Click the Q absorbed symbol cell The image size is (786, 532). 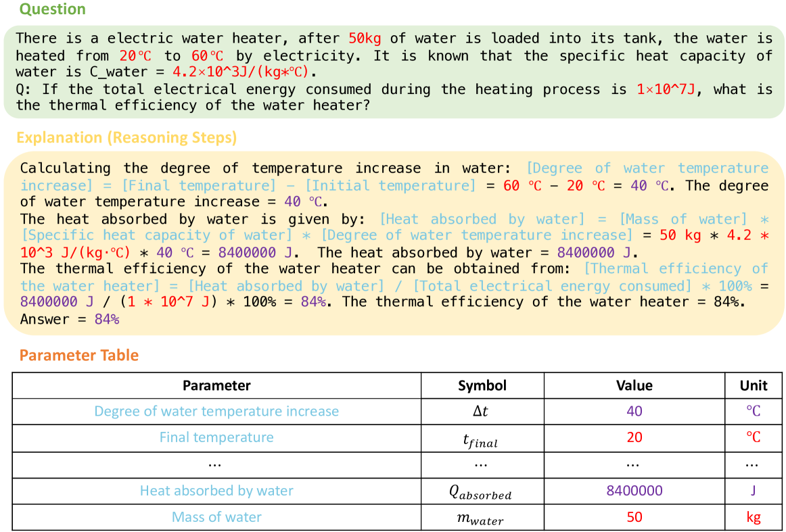[x=481, y=492]
